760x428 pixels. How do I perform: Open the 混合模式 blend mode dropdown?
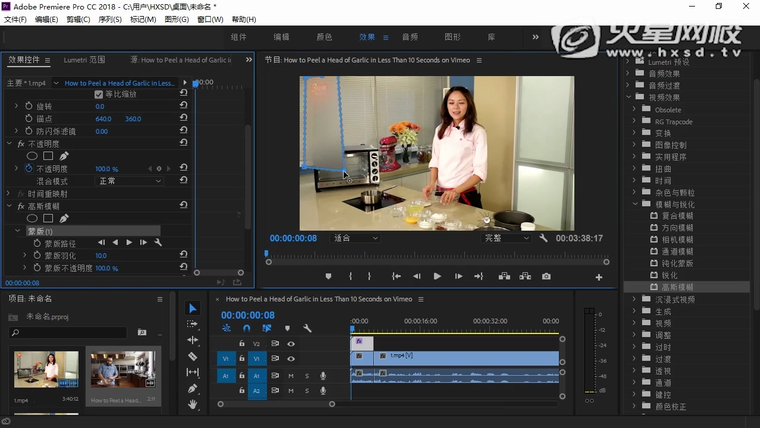129,181
